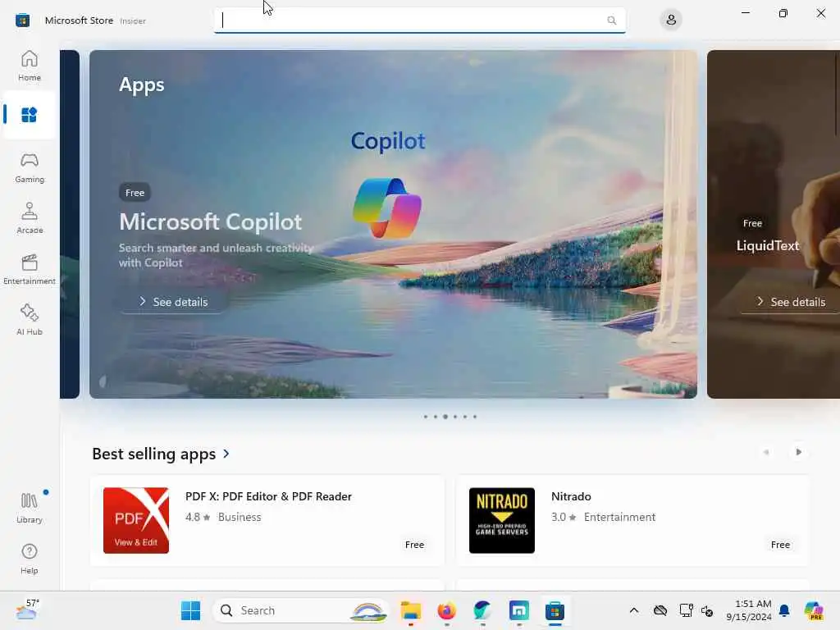Click Free price on PDF X card
Viewport: 840px width, 630px height.
(x=414, y=545)
